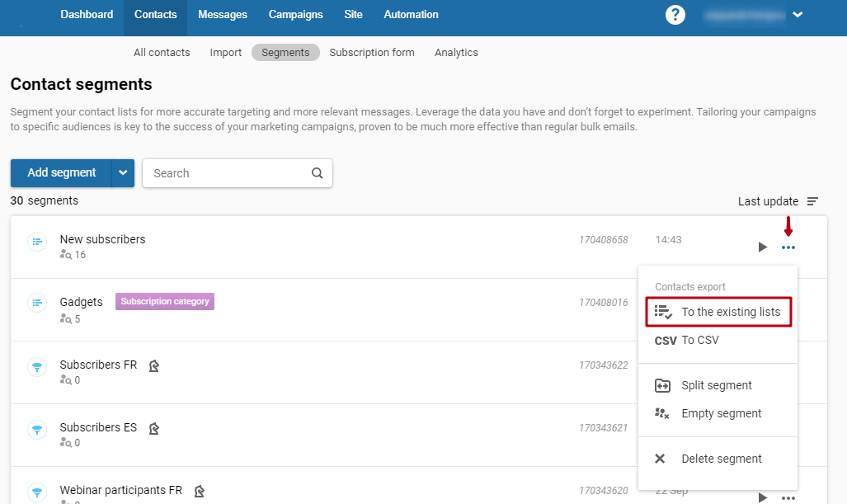
Task: Open the Campaigns menu
Action: [295, 15]
